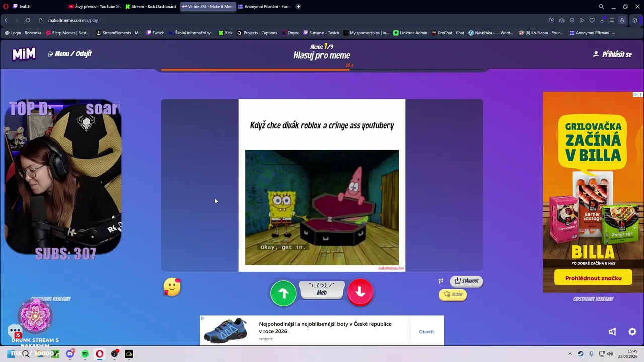644x362 pixels.
Task: Click the Opera icon in the taskbar
Action: pos(100,354)
